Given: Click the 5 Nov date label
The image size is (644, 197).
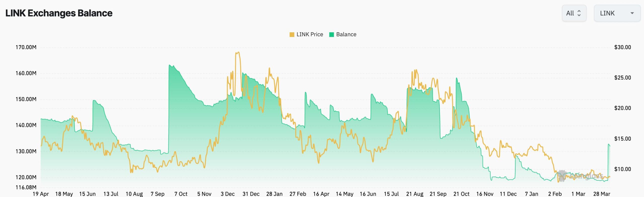Looking at the screenshot, I should 204,194.
